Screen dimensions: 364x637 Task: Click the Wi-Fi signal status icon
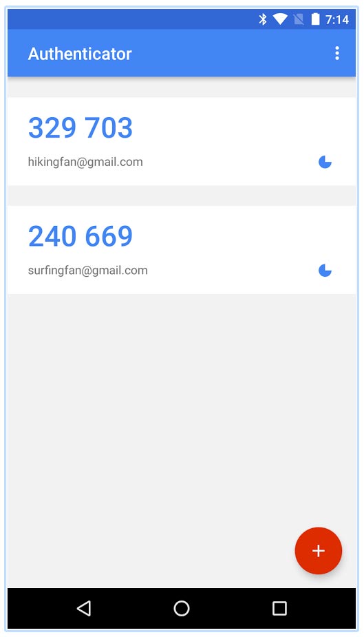point(280,19)
